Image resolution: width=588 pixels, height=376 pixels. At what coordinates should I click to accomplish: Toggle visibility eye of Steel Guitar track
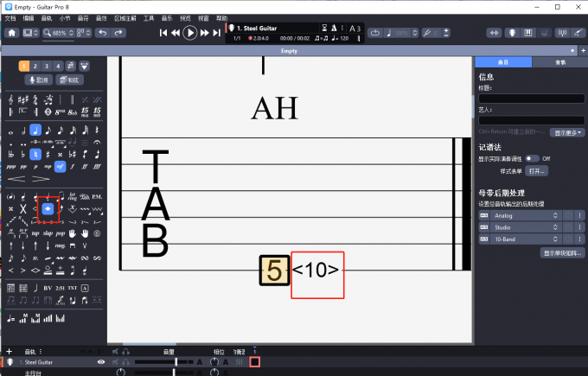click(x=101, y=362)
